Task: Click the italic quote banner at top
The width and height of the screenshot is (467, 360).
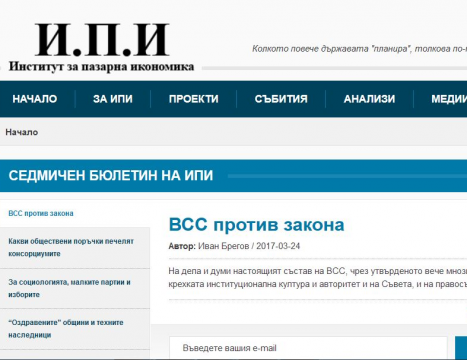Action: 359,49
